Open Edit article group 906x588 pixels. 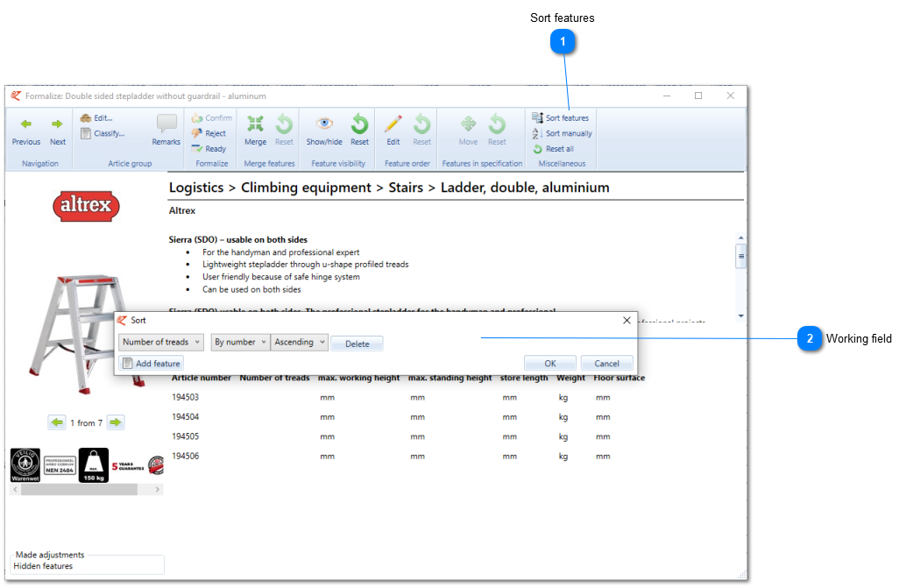click(96, 117)
